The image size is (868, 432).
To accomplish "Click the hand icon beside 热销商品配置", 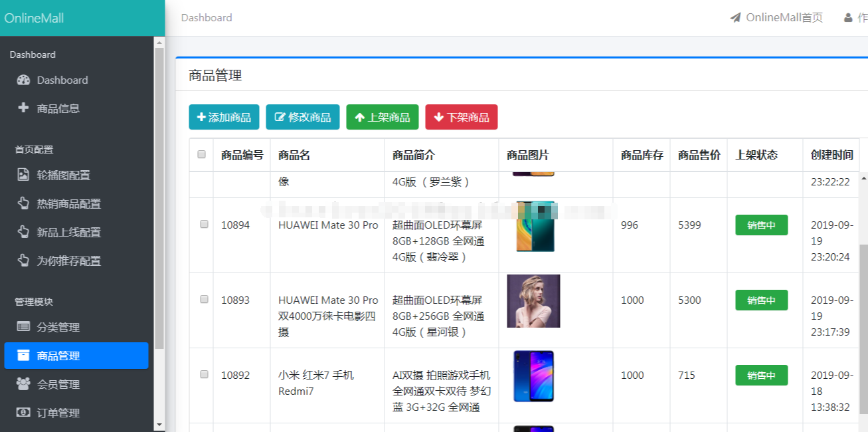I will point(23,203).
